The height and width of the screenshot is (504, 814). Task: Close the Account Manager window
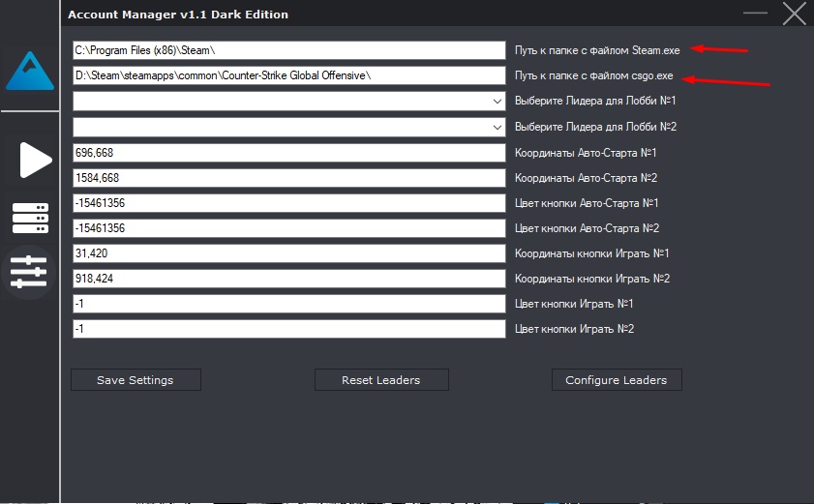[795, 14]
